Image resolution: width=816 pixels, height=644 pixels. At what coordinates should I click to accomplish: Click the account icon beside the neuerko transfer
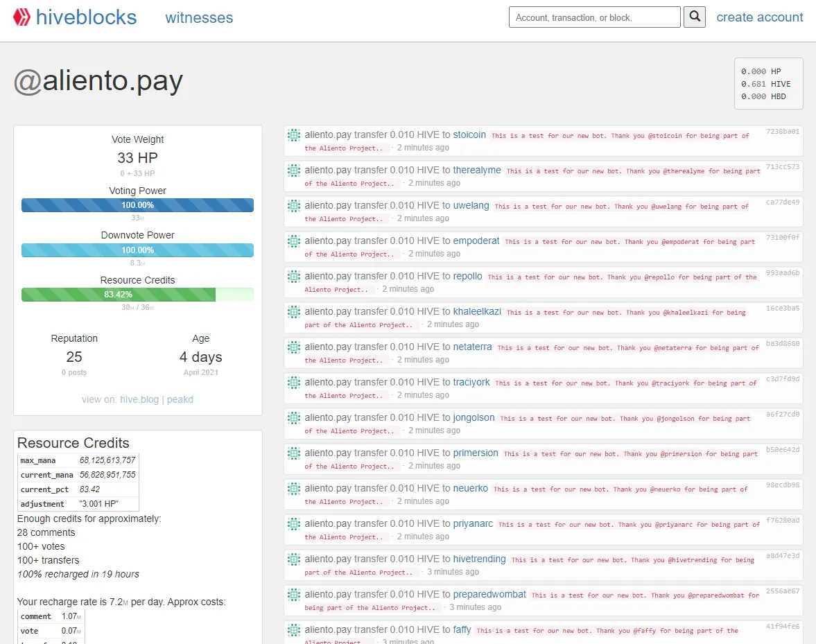coord(294,489)
